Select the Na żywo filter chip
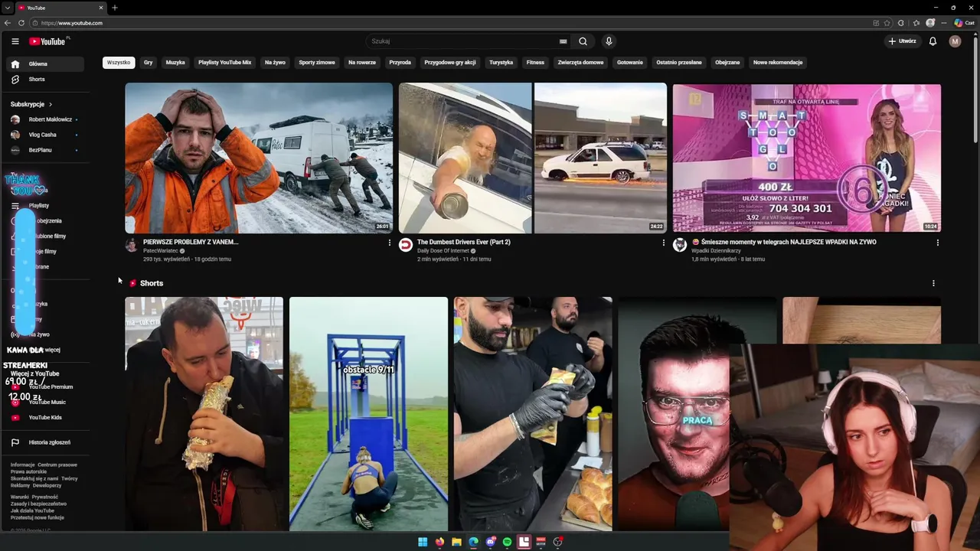This screenshot has width=980, height=551. coord(275,63)
